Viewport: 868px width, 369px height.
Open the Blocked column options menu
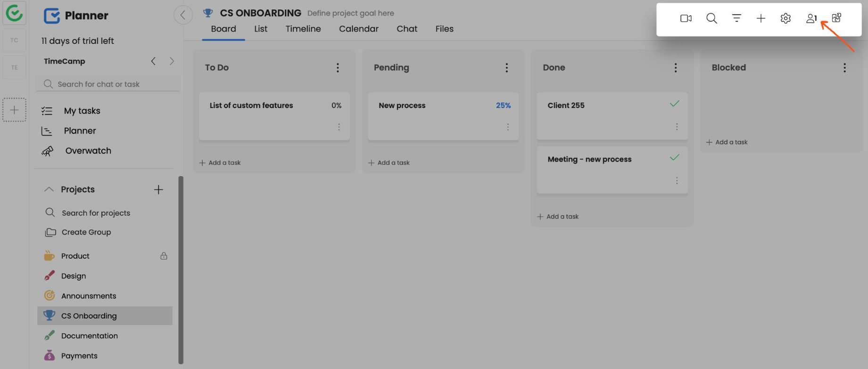pyautogui.click(x=844, y=67)
